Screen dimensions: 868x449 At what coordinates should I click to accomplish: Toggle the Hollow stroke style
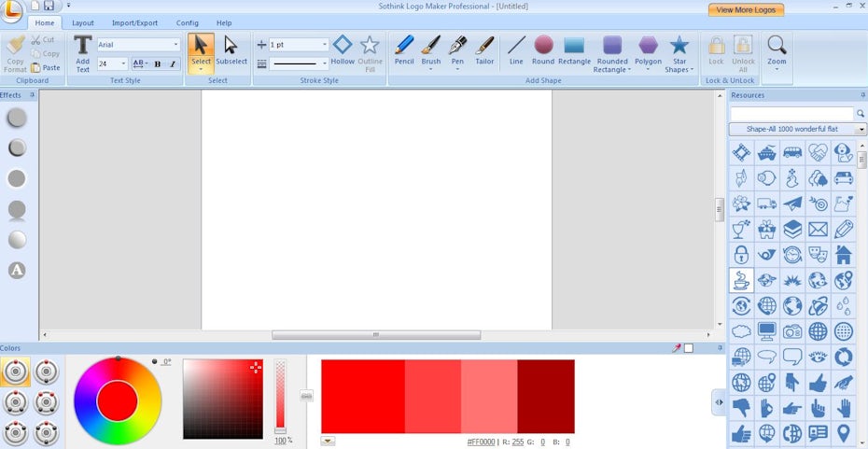pyautogui.click(x=343, y=50)
